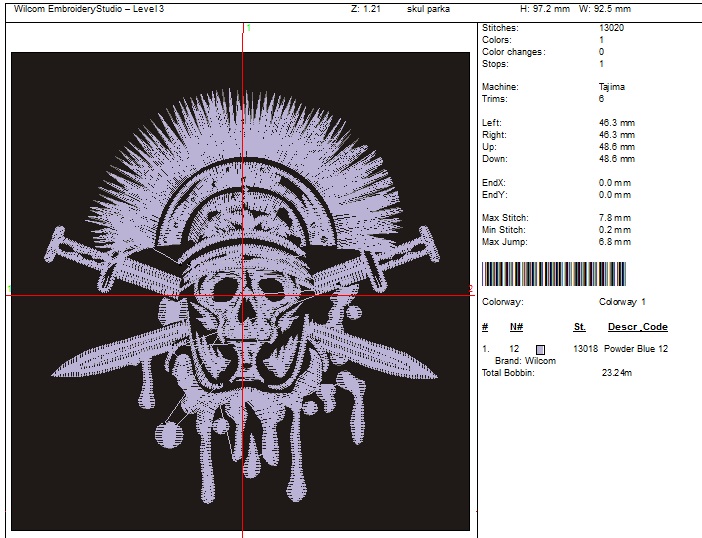Image resolution: width=702 pixels, height=538 pixels.
Task: Click the barcode in the info panel
Action: point(553,274)
